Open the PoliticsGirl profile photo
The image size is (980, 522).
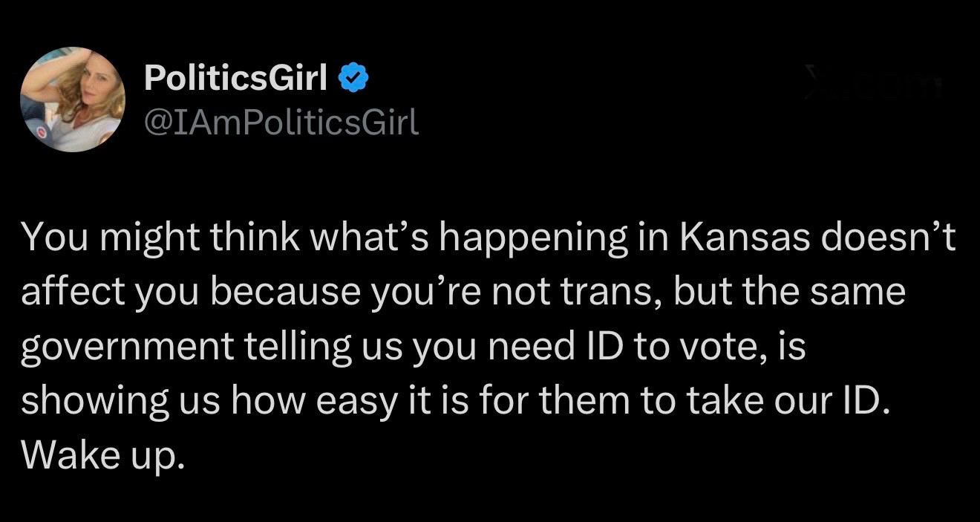point(72,99)
